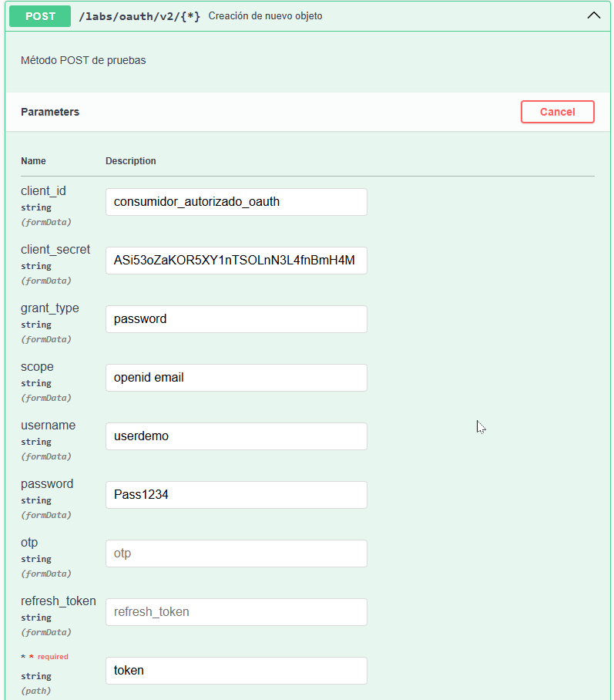Select the grant_type field containing password

coord(236,319)
